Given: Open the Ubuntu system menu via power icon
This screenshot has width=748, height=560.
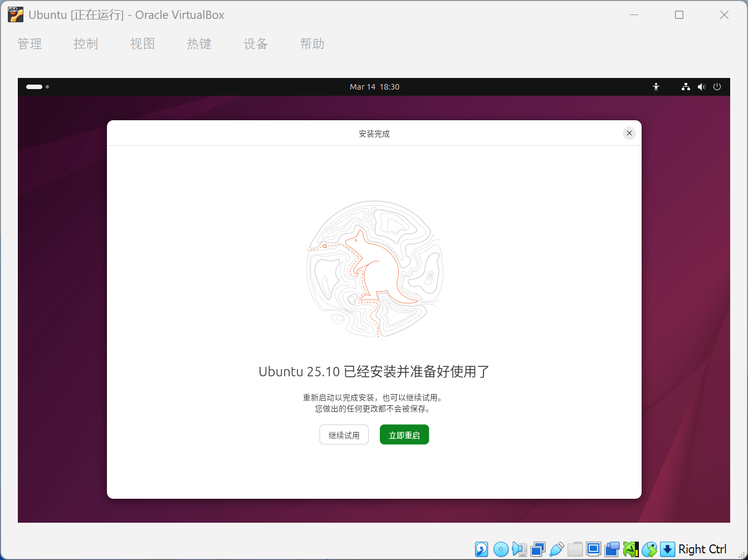Looking at the screenshot, I should click(717, 87).
